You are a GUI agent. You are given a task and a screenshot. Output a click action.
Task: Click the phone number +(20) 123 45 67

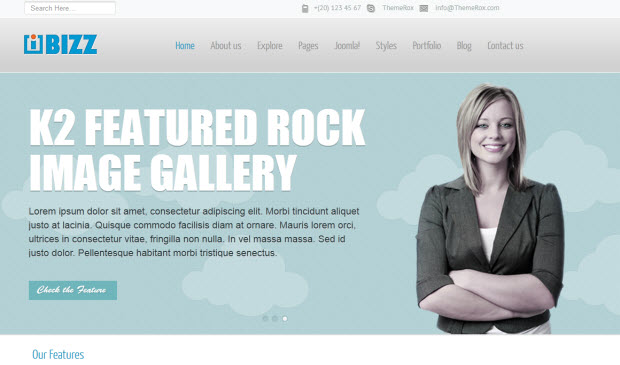337,8
